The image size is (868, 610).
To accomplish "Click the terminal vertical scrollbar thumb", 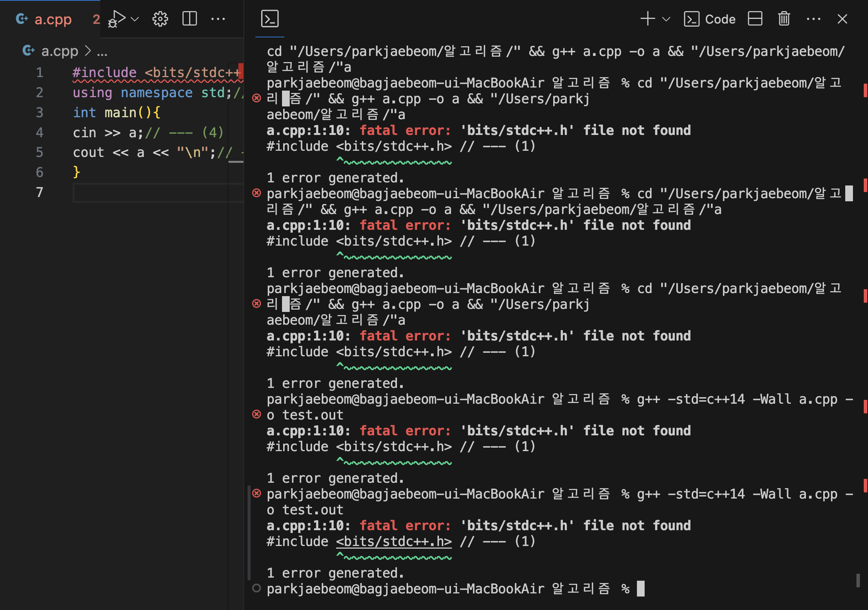I will [x=858, y=580].
